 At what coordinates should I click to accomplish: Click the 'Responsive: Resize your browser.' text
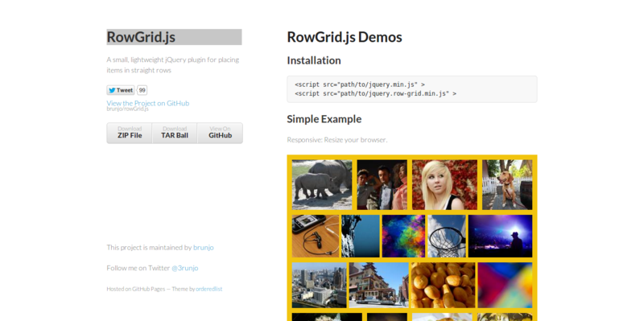pos(336,139)
